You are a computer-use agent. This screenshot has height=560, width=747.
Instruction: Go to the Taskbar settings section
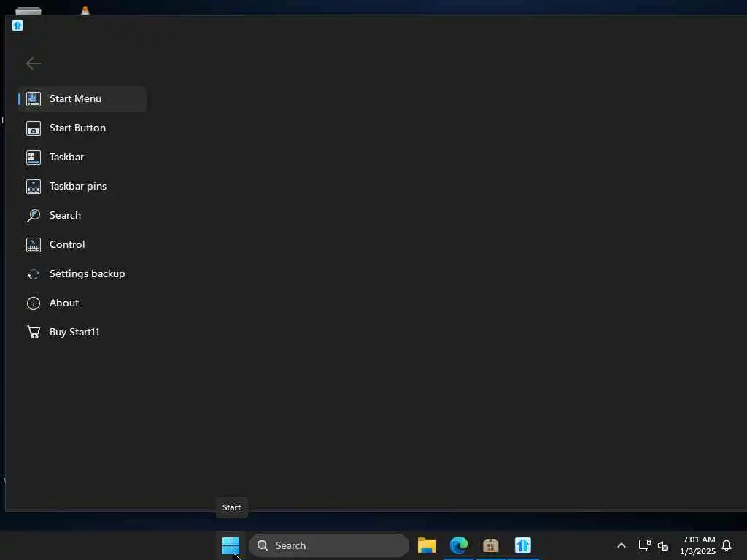click(82, 157)
